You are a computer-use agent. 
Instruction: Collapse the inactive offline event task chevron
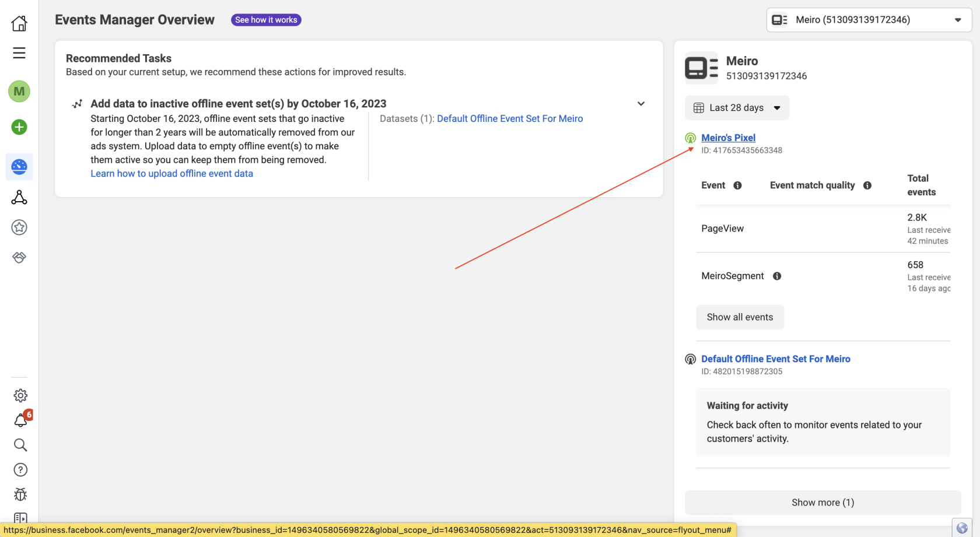tap(641, 104)
